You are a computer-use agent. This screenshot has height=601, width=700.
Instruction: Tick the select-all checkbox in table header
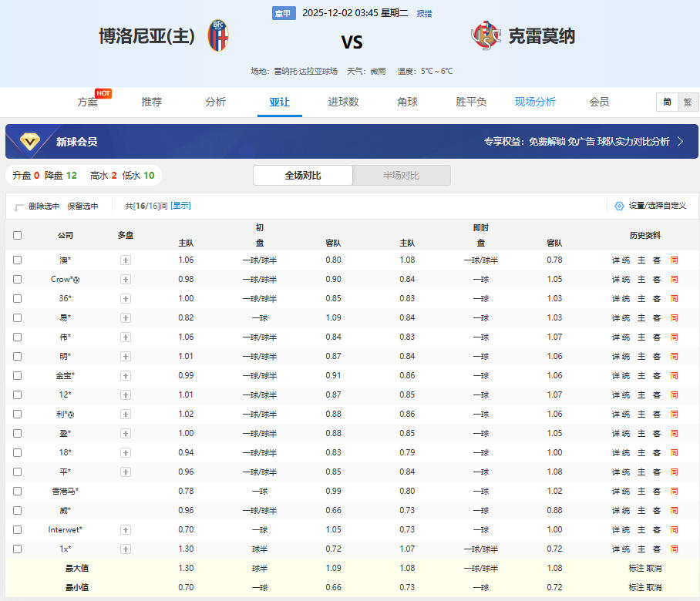coord(18,235)
